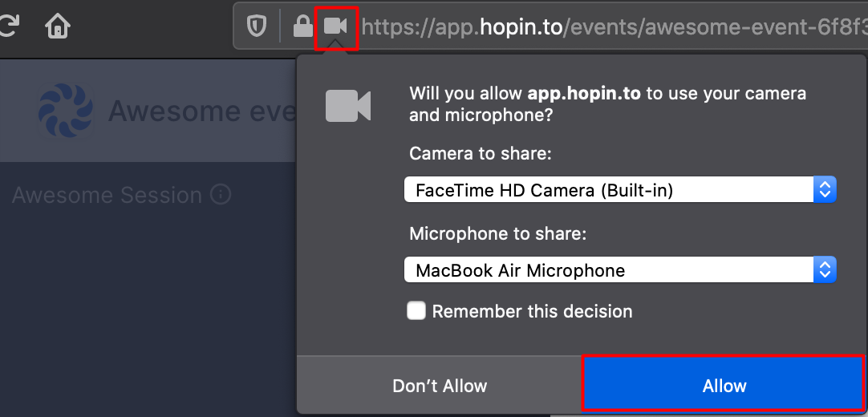Click the large camera icon in the permission prompt
The width and height of the screenshot is (868, 417).
347,105
